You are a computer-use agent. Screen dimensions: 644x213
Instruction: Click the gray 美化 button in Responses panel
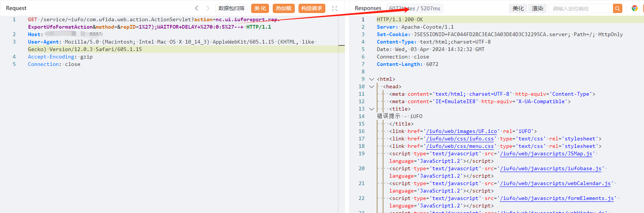518,8
